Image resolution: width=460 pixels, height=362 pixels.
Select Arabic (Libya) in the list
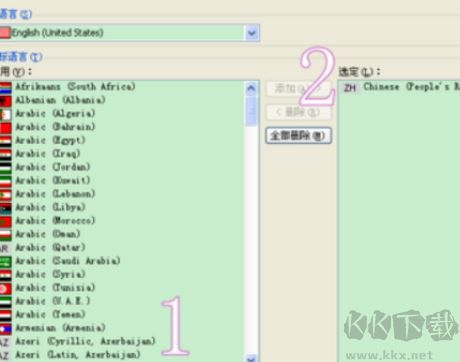point(50,207)
